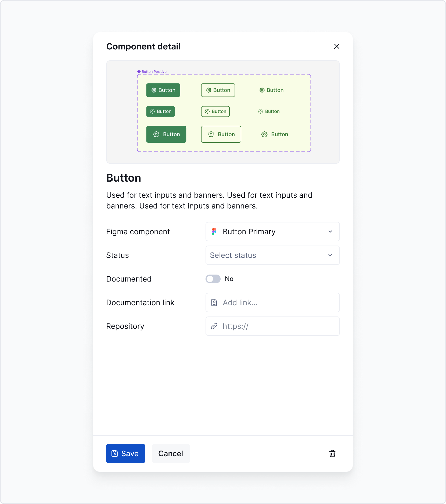Click the component preview thumbnail area
Image resolution: width=446 pixels, height=504 pixels.
(223, 112)
